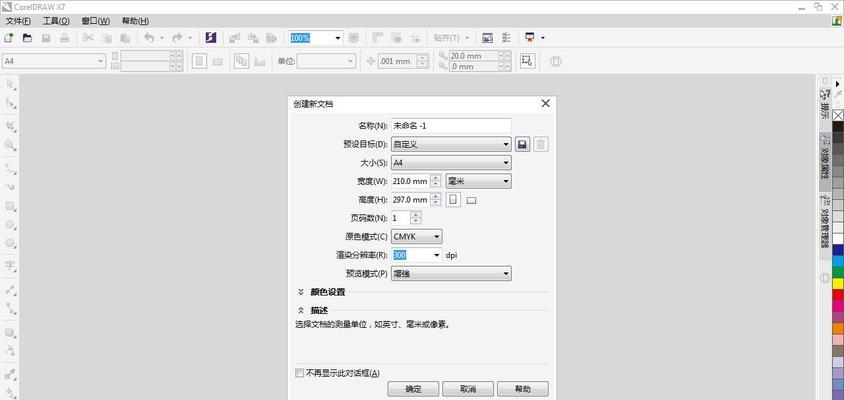Open the 原色模式 CMYK dropdown
Screen dimensions: 844x400
tap(417, 236)
